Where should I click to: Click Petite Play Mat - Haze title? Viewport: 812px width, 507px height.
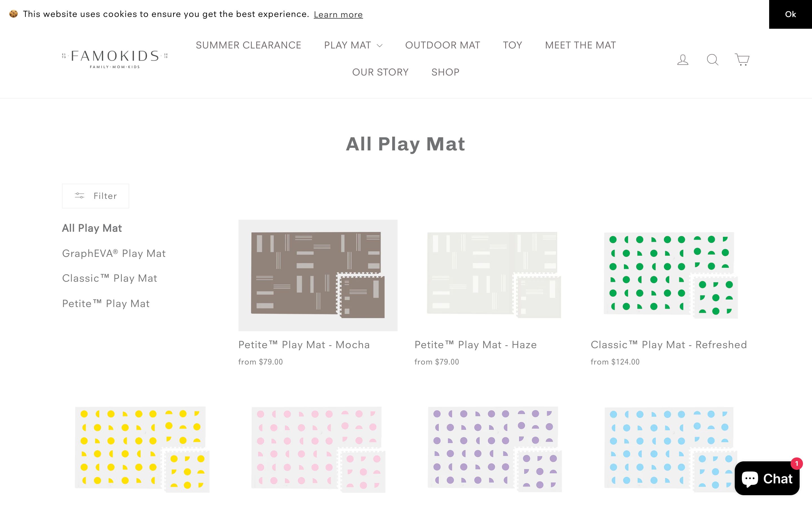[x=475, y=345]
